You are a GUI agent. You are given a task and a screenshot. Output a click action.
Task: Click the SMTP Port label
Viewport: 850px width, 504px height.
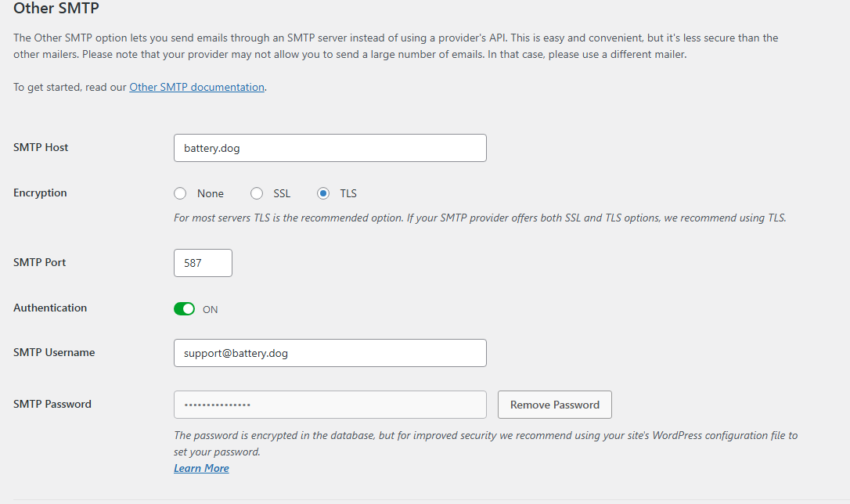click(39, 262)
